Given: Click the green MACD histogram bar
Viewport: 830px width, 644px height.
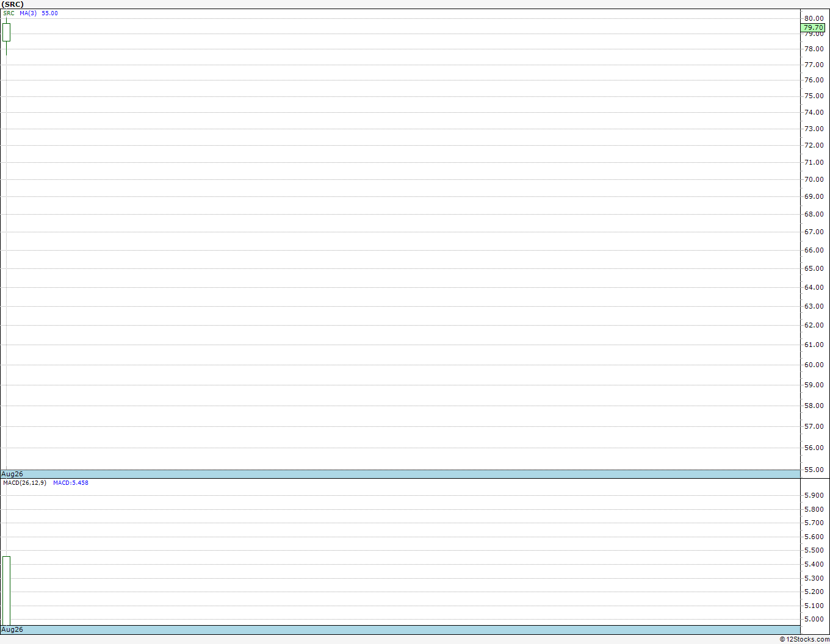Looking at the screenshot, I should 6,590.
